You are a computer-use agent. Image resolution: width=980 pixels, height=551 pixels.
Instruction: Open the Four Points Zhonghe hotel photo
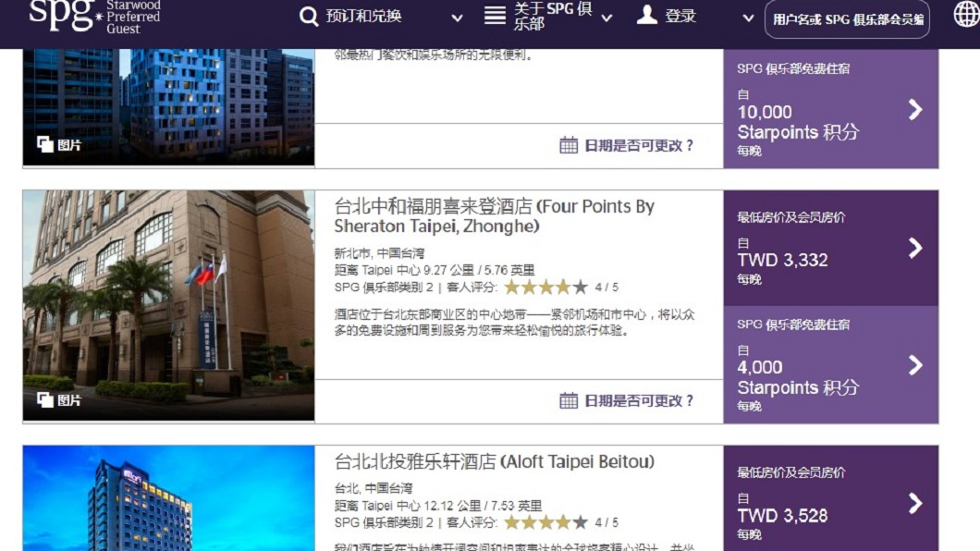169,305
